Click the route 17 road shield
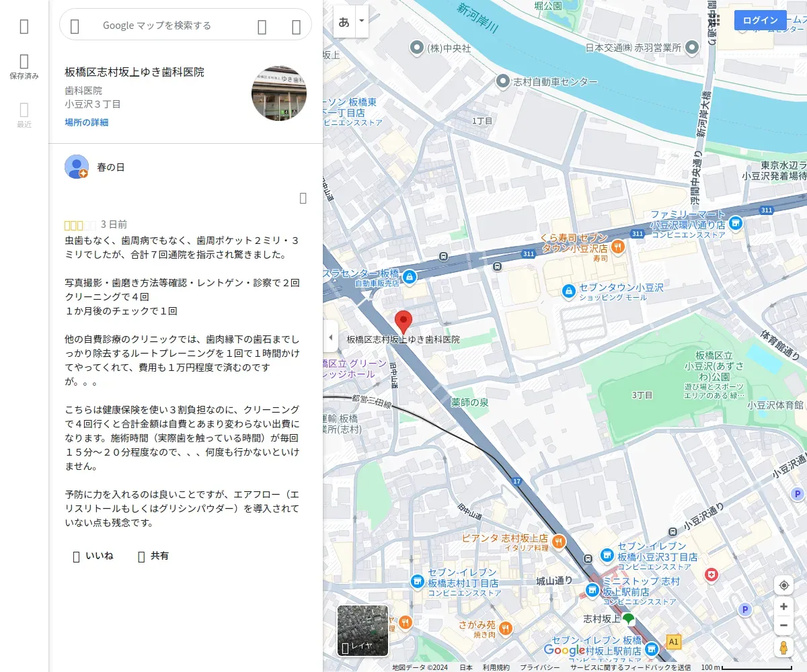 click(x=516, y=481)
